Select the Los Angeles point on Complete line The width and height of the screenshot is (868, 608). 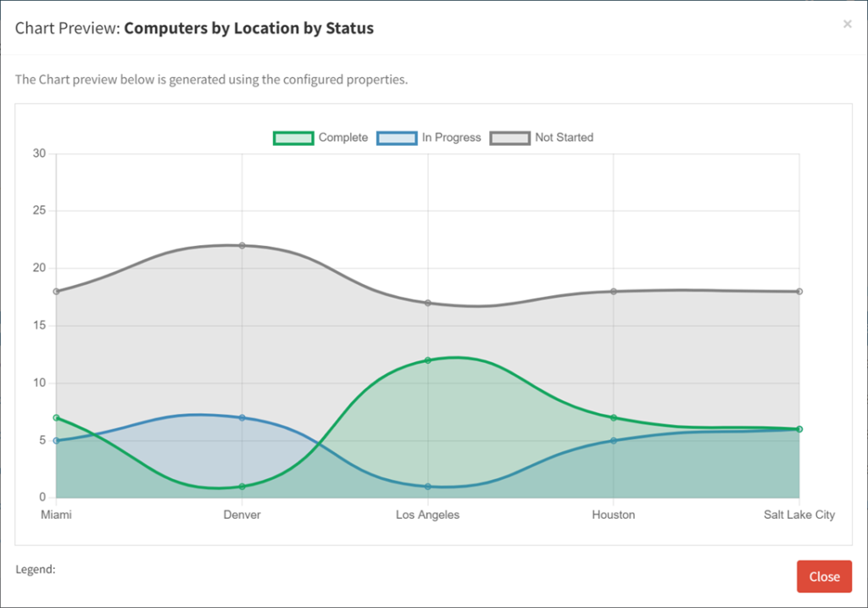pos(427,360)
